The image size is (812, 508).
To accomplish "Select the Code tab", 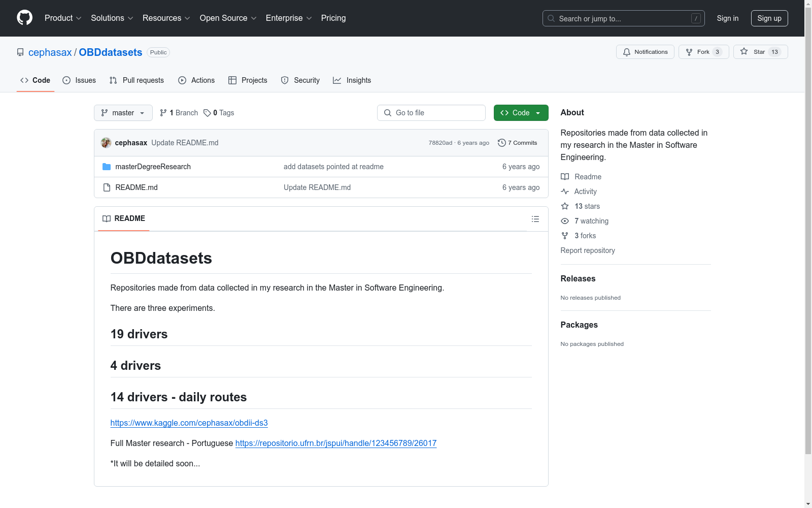I will tap(36, 80).
